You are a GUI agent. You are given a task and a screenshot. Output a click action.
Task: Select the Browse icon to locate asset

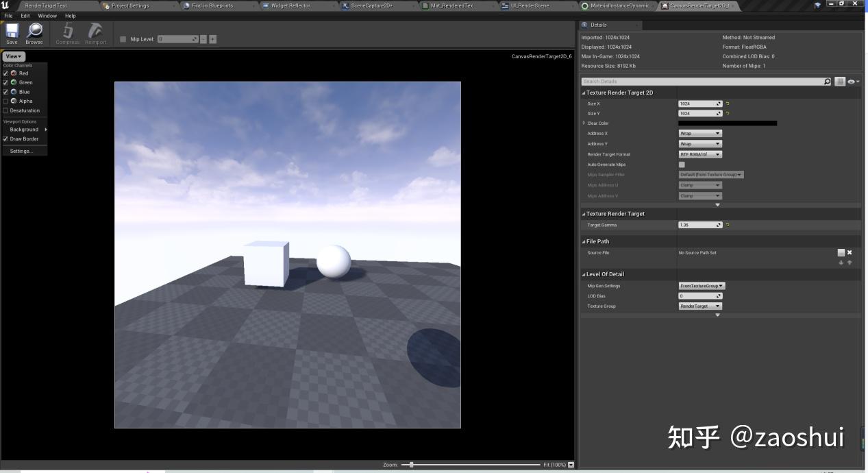(34, 32)
